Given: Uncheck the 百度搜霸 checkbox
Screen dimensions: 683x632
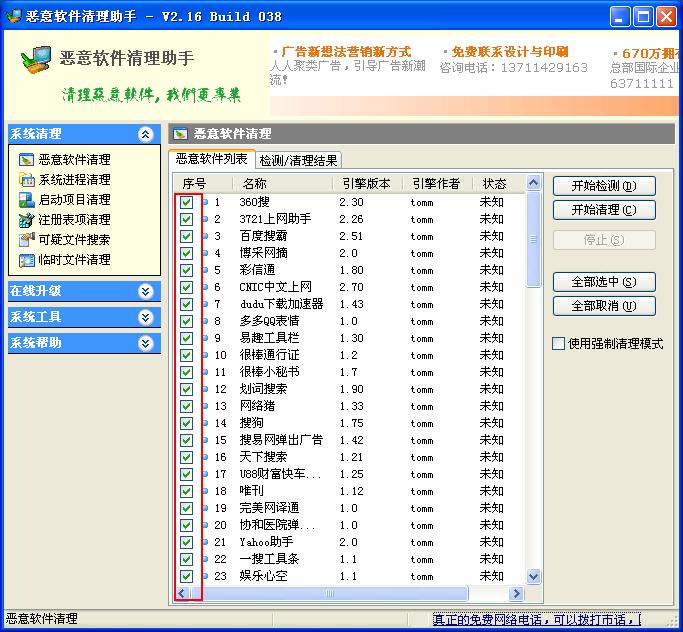Looking at the screenshot, I should [186, 236].
